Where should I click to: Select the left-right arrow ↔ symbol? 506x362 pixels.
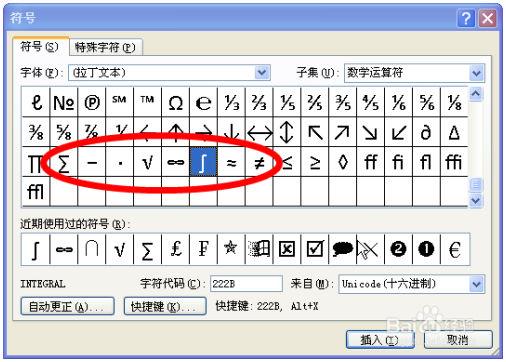[x=259, y=132]
